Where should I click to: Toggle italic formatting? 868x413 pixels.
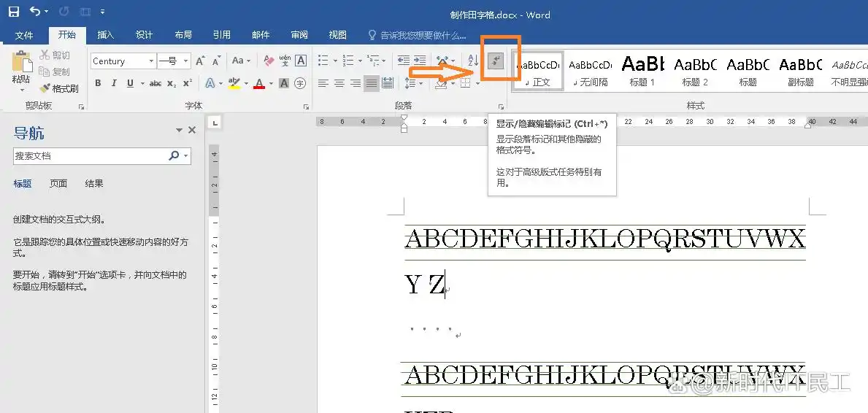coord(115,84)
